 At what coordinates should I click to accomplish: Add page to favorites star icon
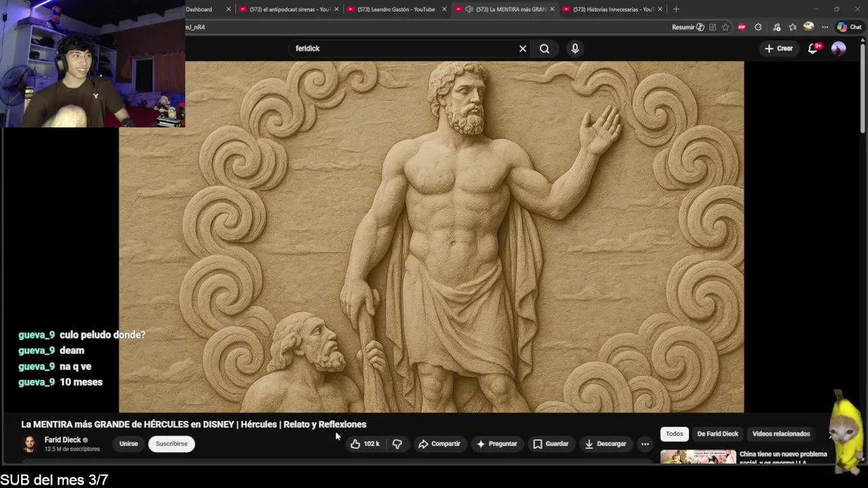(x=726, y=27)
